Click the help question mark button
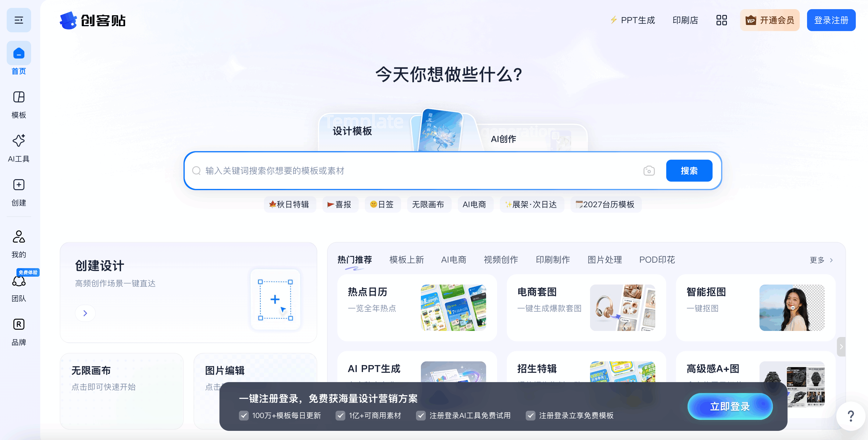This screenshot has width=868, height=440. (851, 416)
